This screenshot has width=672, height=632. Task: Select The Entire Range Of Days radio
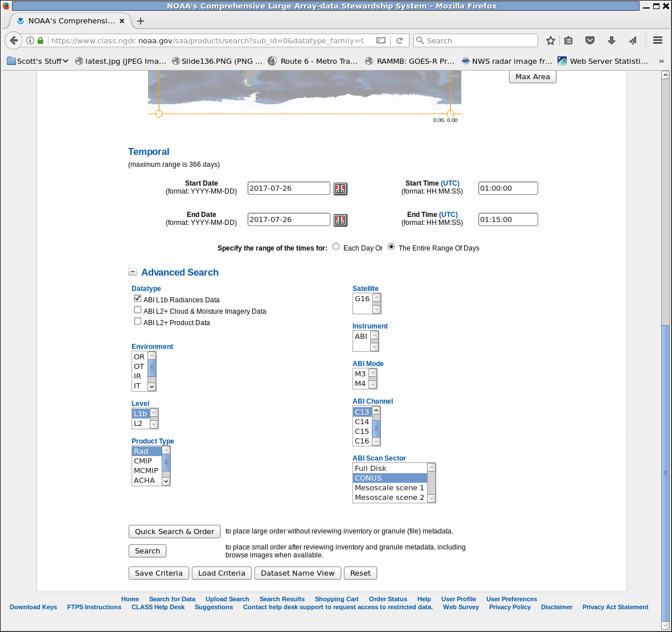(391, 247)
